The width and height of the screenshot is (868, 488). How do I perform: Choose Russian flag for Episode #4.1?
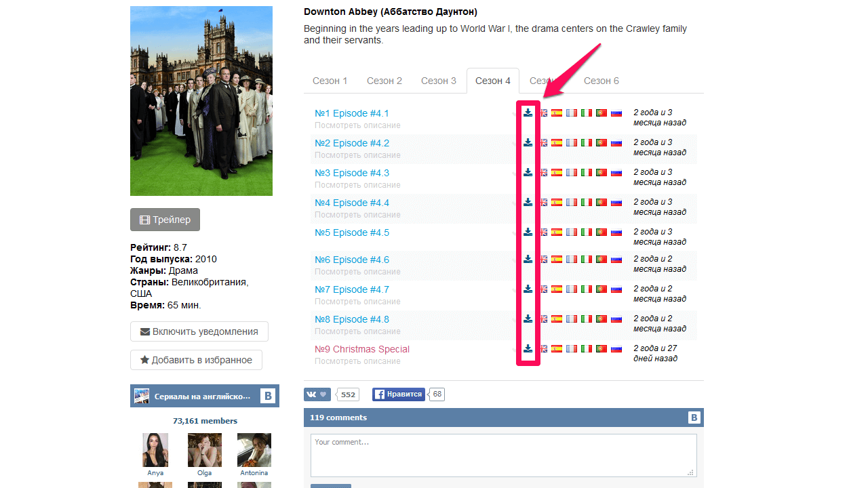coord(616,113)
